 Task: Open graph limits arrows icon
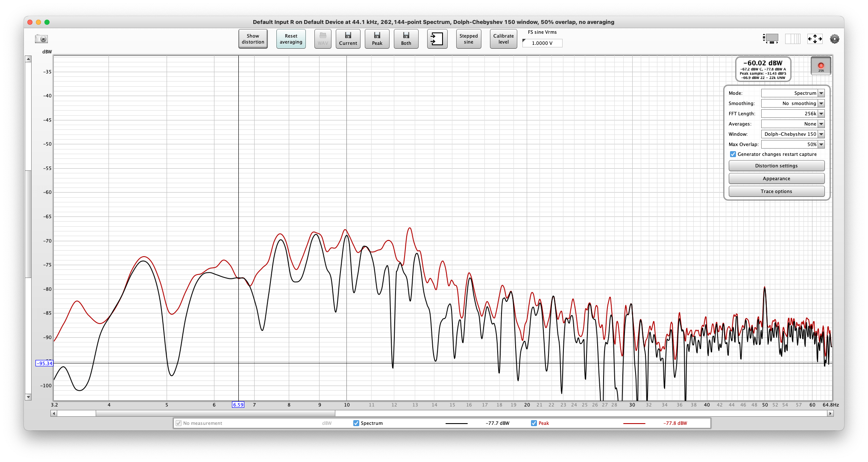(x=815, y=39)
